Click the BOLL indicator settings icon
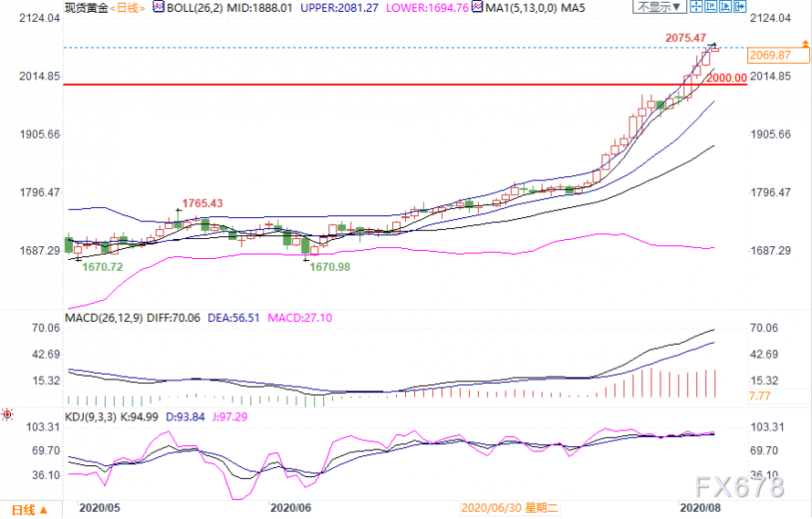The image size is (812, 519). [x=159, y=6]
